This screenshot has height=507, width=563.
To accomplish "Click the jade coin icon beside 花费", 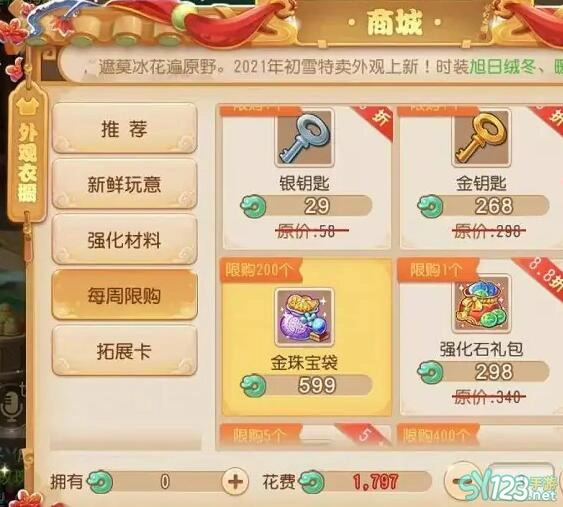I will [x=312, y=482].
